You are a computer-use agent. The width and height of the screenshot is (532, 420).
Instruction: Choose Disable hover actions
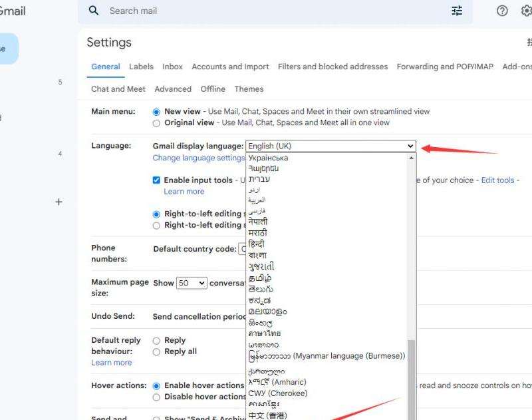point(156,397)
